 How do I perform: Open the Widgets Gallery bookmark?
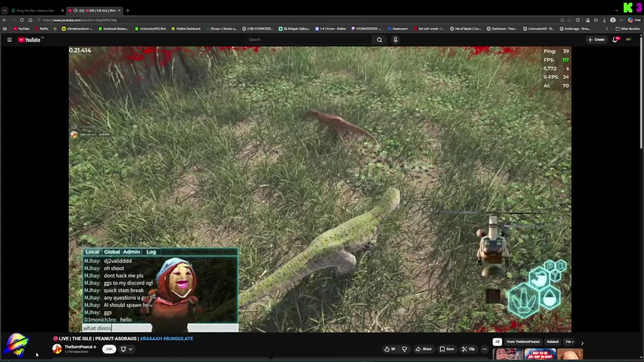click(295, 29)
